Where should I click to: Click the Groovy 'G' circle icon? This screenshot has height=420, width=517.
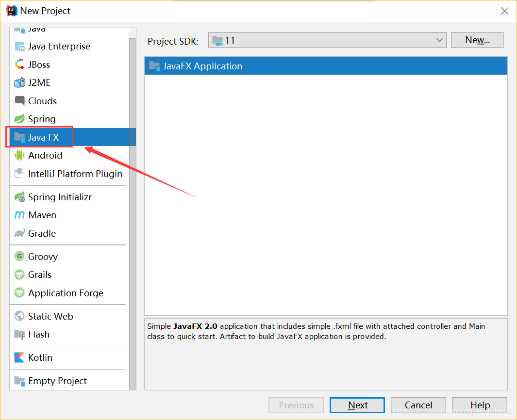tap(19, 256)
